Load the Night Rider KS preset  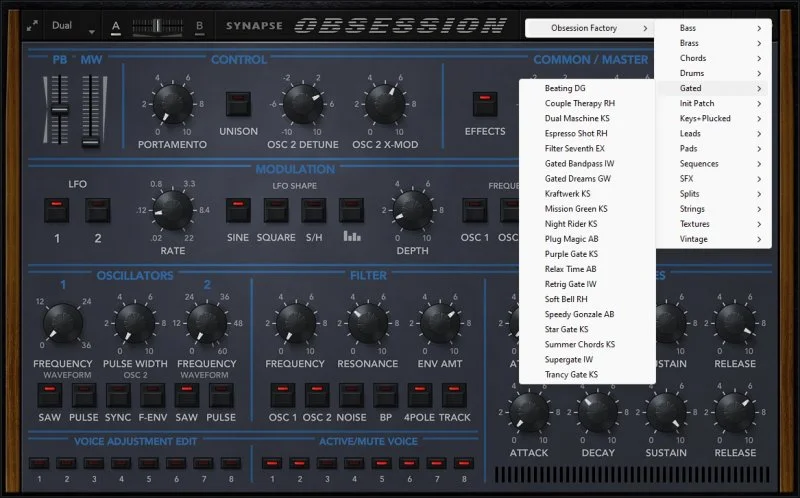587,224
